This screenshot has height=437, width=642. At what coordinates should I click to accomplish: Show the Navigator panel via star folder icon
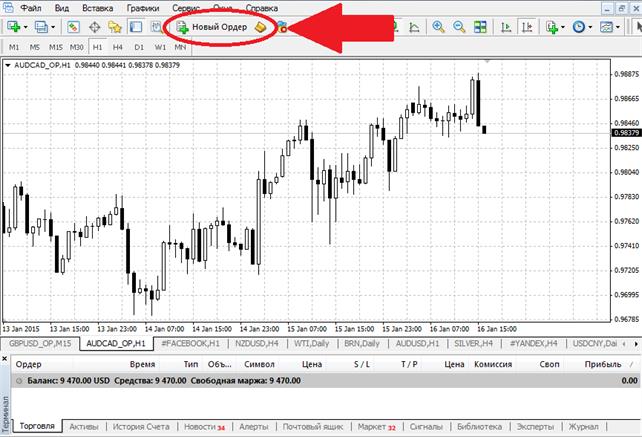116,27
